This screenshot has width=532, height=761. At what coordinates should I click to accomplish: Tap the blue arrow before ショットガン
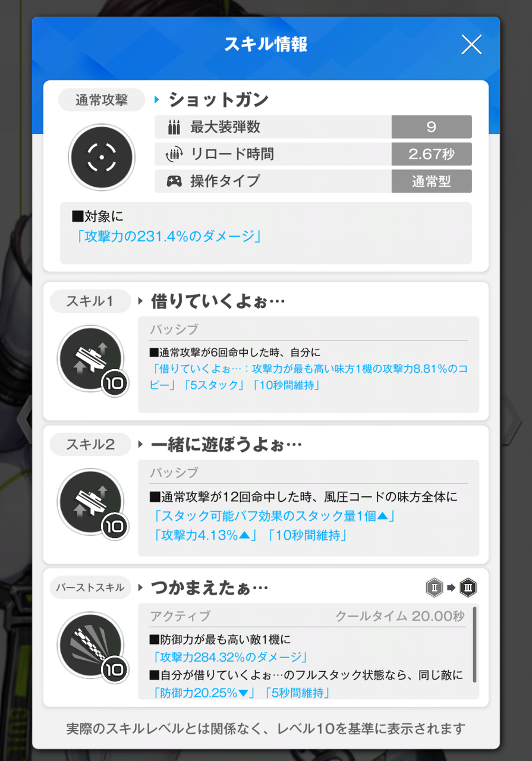click(157, 100)
